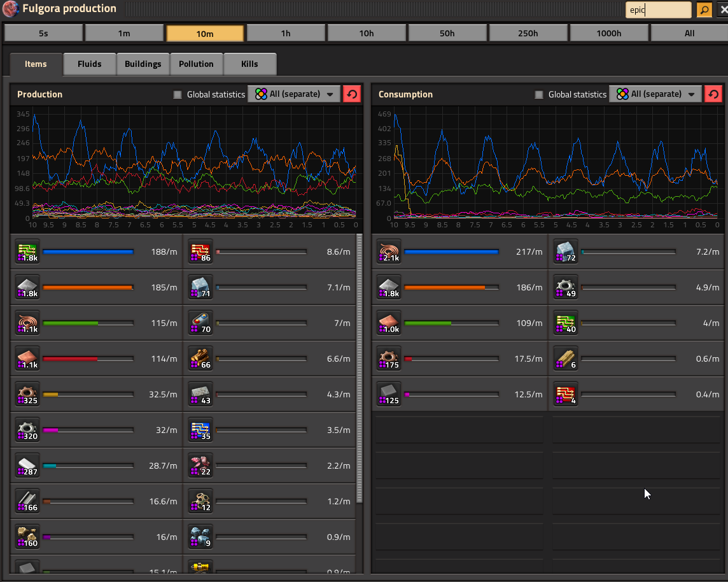
Task: Select the 250h time range
Action: tap(528, 34)
